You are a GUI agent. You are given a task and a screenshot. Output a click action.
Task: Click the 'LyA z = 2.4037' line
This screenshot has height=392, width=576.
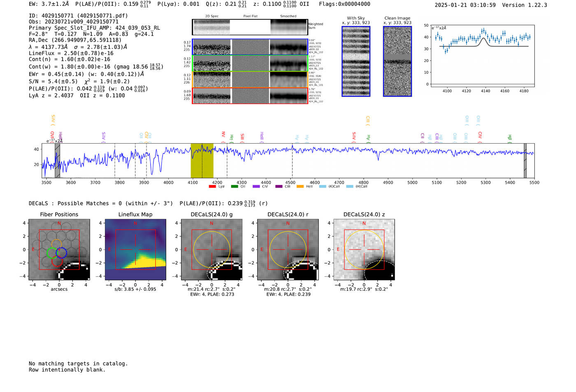(77, 95)
